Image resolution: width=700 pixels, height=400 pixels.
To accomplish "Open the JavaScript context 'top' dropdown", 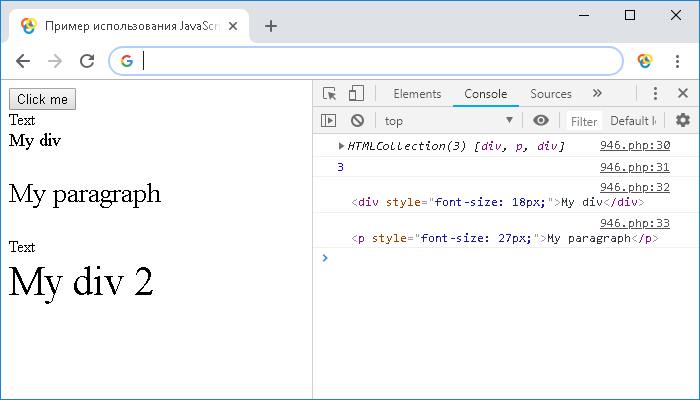I will pos(448,121).
